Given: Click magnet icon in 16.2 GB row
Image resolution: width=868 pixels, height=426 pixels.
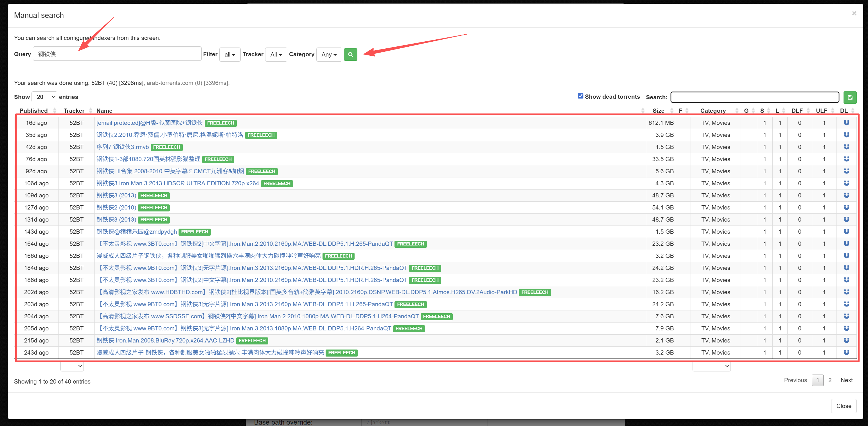Looking at the screenshot, I should pyautogui.click(x=846, y=292).
